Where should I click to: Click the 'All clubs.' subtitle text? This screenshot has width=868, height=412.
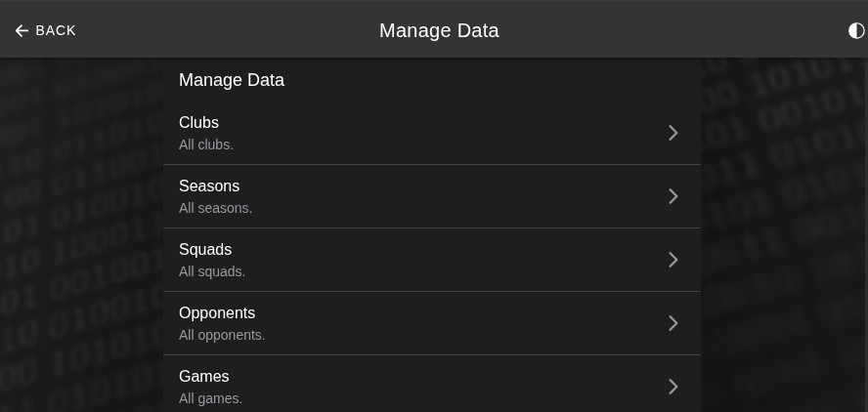[206, 144]
